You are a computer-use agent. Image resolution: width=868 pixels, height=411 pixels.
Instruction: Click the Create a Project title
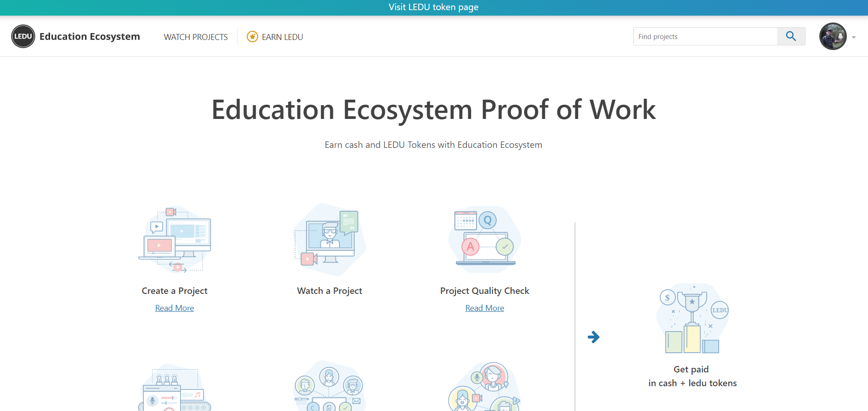tap(175, 291)
